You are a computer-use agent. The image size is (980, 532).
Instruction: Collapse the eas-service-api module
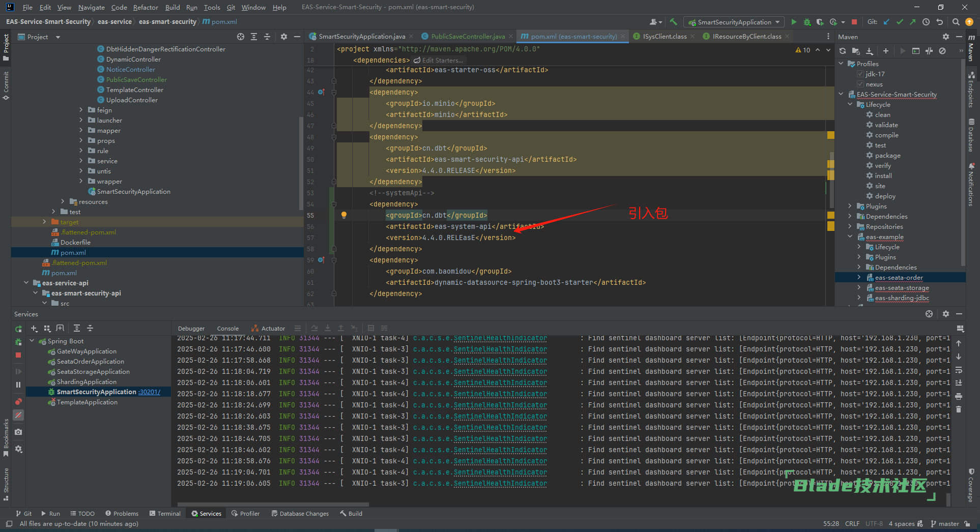click(26, 283)
